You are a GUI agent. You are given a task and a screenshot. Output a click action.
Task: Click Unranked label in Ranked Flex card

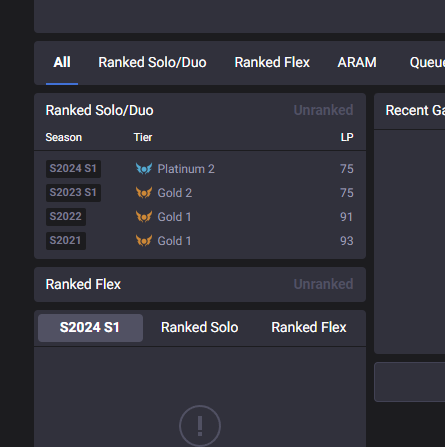tap(323, 284)
